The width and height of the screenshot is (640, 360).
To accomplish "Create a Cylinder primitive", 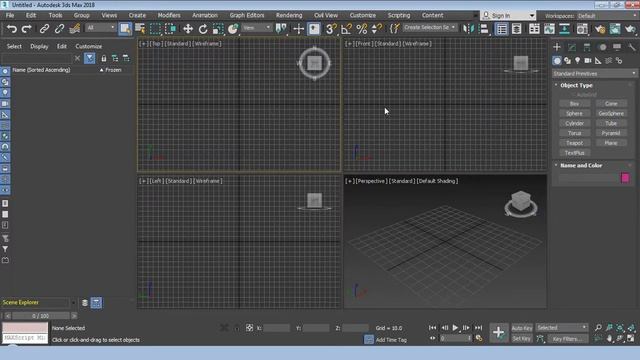I will (574, 123).
